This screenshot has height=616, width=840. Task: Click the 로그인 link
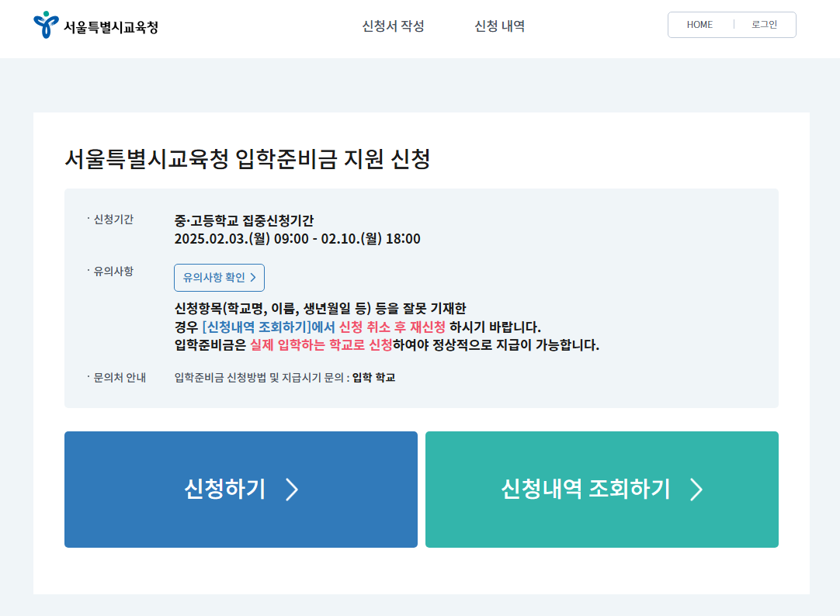(x=764, y=24)
